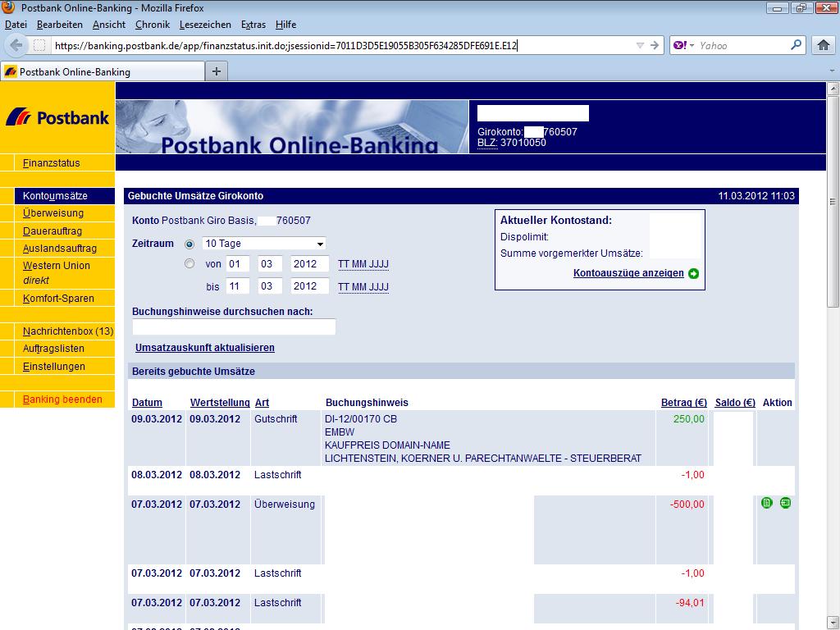840x630 pixels.
Task: Click the first green action icon for the -500,00 Überweisung
Action: point(767,503)
